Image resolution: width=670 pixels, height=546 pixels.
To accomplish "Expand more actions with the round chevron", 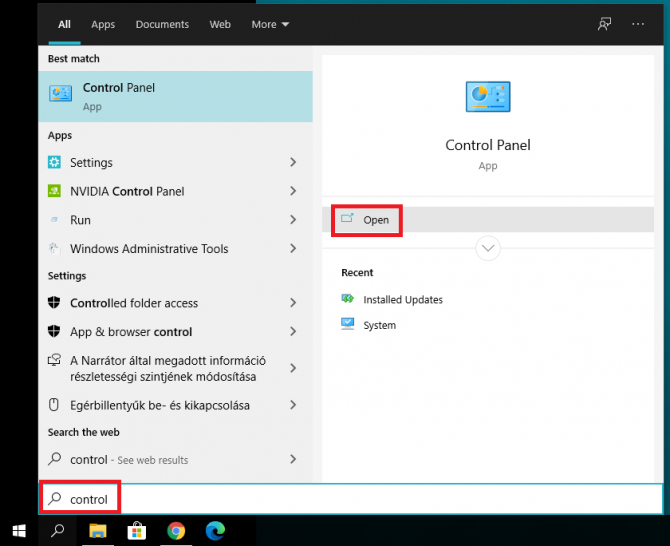I will coord(488,248).
